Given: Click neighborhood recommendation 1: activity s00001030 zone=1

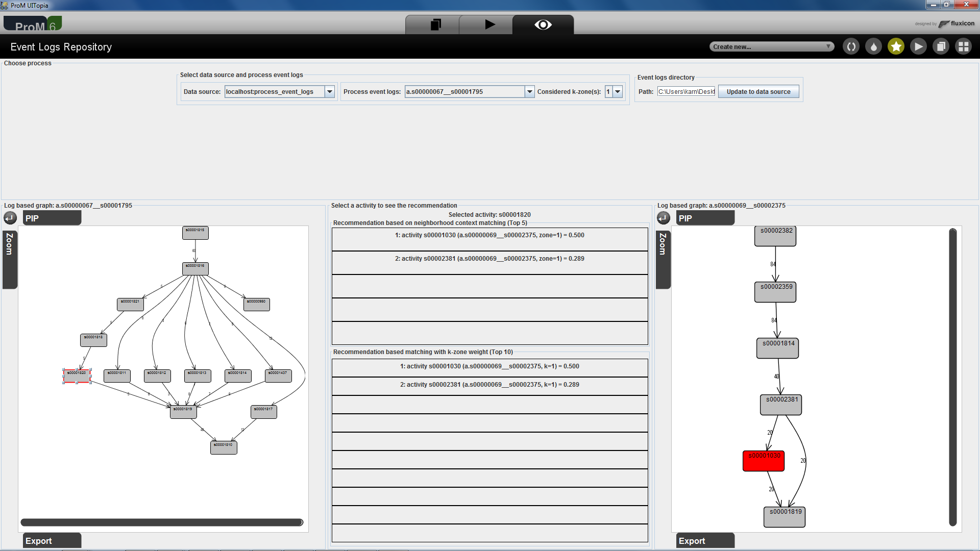Looking at the screenshot, I should (x=489, y=239).
